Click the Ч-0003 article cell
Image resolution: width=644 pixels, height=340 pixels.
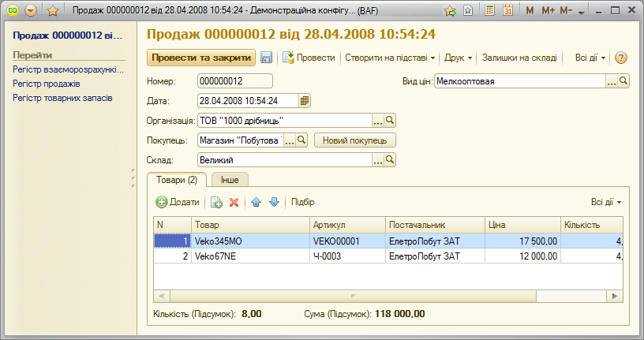click(x=347, y=256)
